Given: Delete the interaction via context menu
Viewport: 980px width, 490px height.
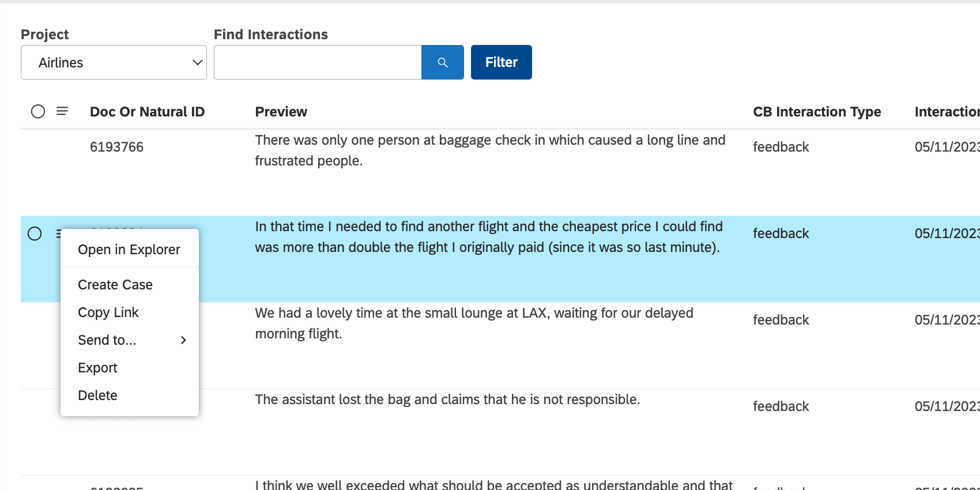Looking at the screenshot, I should (x=97, y=395).
